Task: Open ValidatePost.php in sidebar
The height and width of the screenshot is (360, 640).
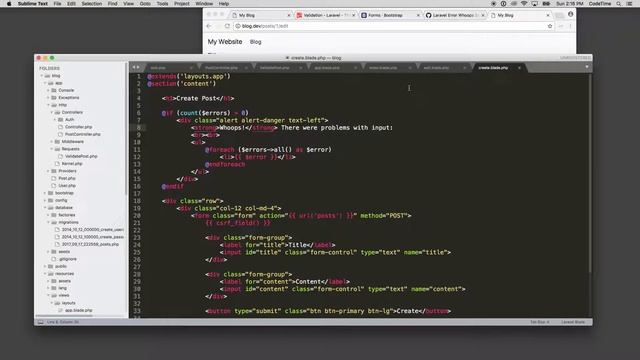Action: point(81,156)
